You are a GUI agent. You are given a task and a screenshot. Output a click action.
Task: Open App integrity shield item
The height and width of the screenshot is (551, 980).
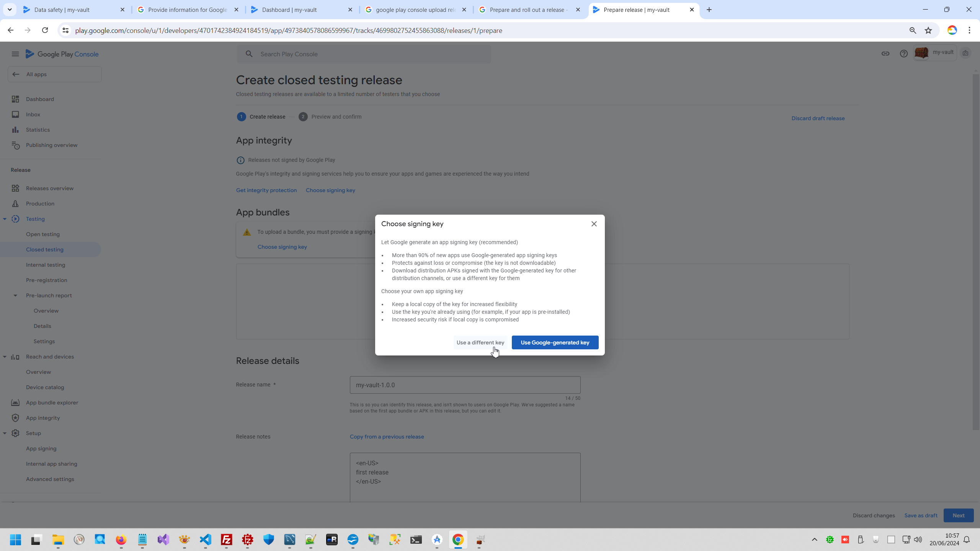(42, 418)
